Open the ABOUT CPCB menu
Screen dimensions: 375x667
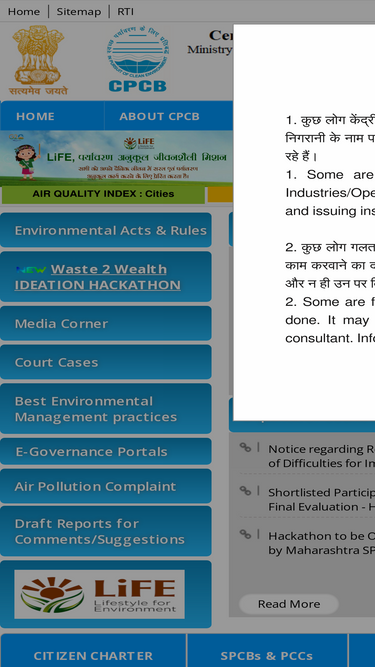pos(159,116)
